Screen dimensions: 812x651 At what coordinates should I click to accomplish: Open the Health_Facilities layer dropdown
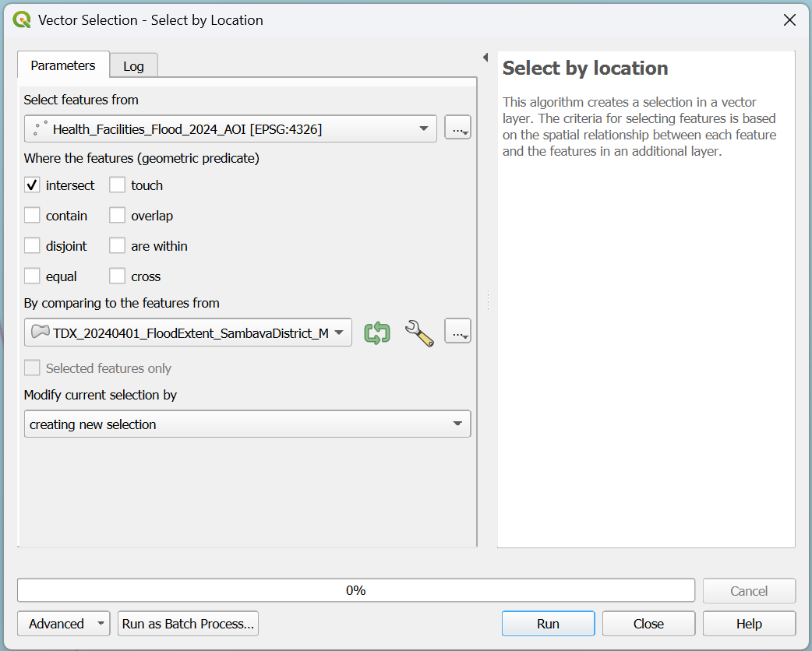click(231, 128)
